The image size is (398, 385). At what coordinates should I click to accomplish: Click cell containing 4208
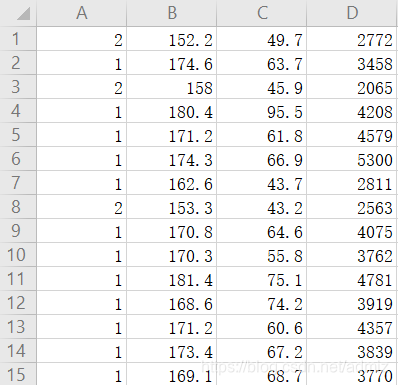point(352,111)
